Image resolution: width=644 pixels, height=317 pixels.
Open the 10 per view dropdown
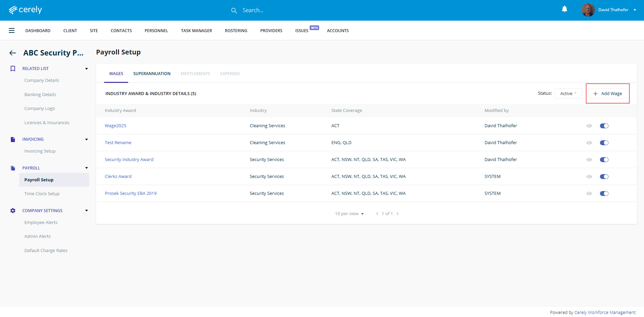(349, 214)
